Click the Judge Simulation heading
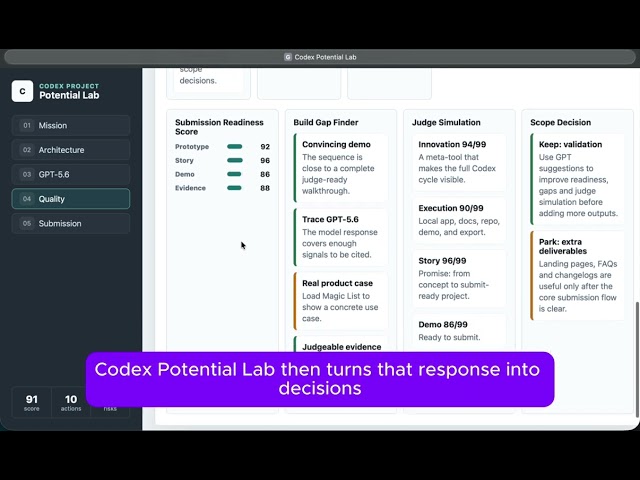 446,122
